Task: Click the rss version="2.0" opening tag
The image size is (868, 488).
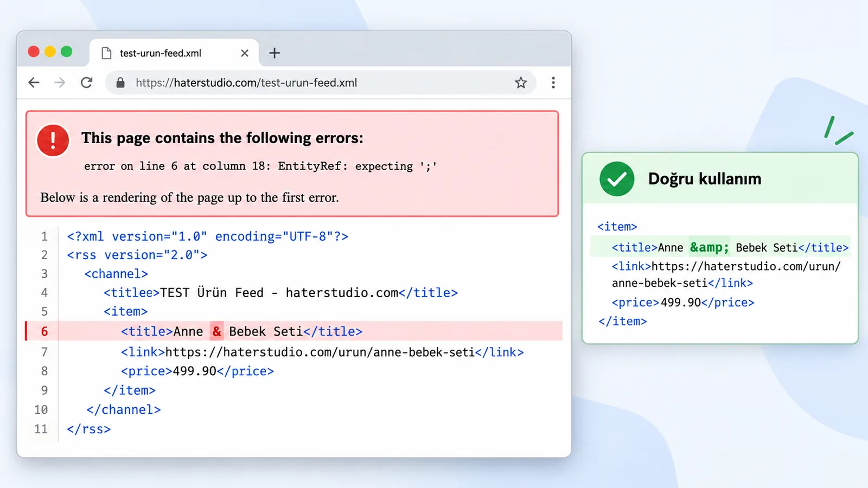Action: 137,255
